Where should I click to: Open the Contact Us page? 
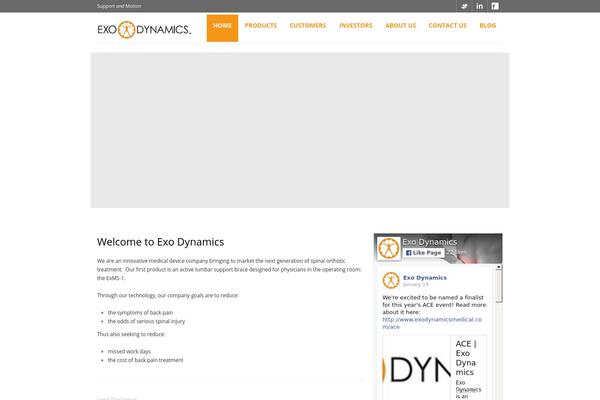pyautogui.click(x=447, y=26)
